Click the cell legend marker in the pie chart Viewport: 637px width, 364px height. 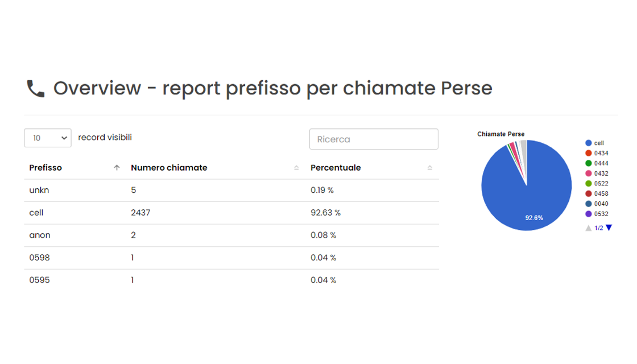pos(588,143)
